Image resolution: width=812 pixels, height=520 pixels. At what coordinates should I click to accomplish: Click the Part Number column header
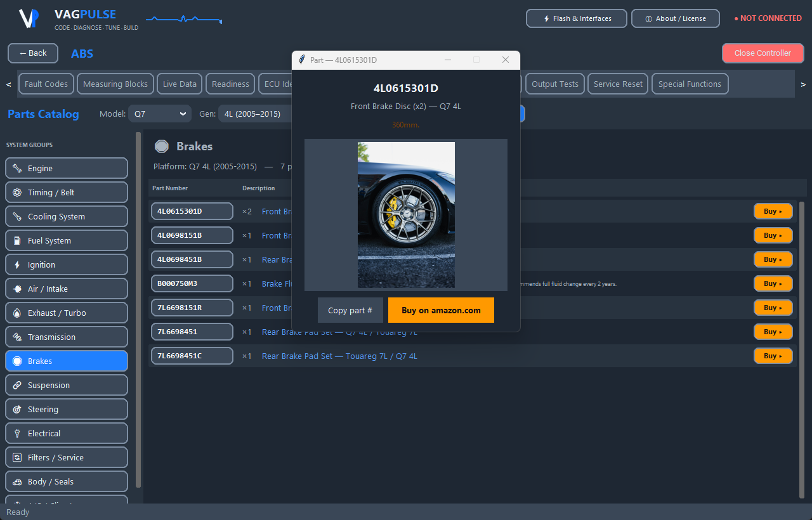(x=170, y=188)
